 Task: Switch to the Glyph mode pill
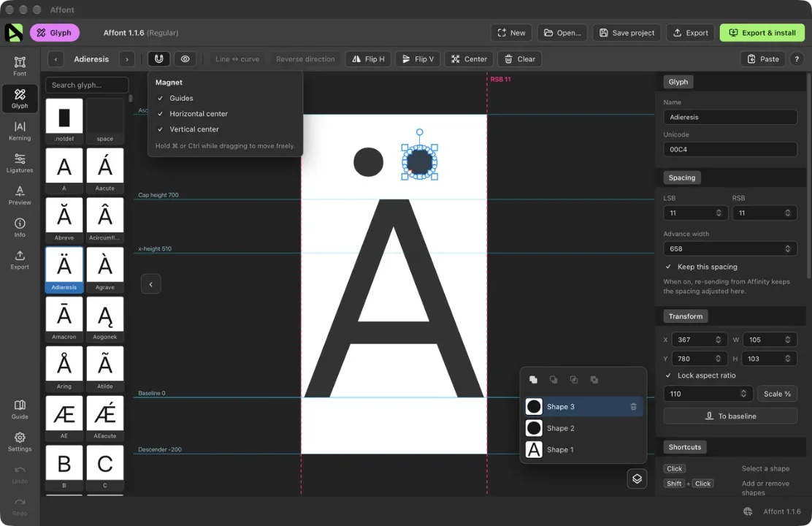[54, 33]
